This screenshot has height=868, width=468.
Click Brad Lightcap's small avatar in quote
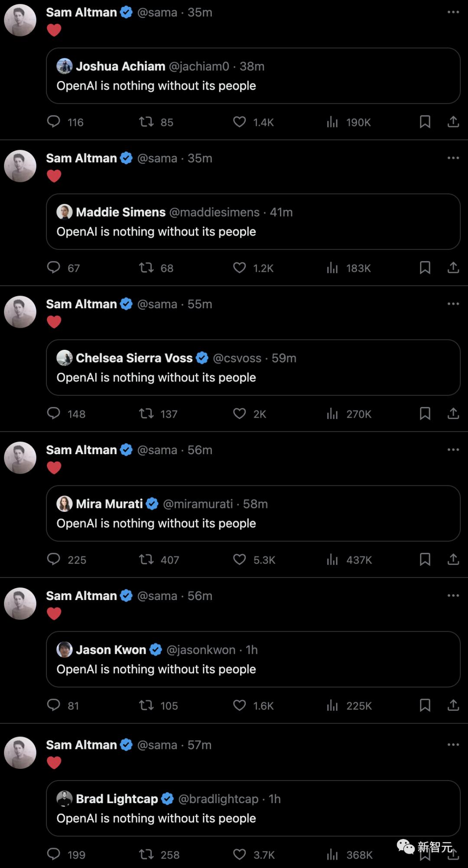tap(65, 799)
